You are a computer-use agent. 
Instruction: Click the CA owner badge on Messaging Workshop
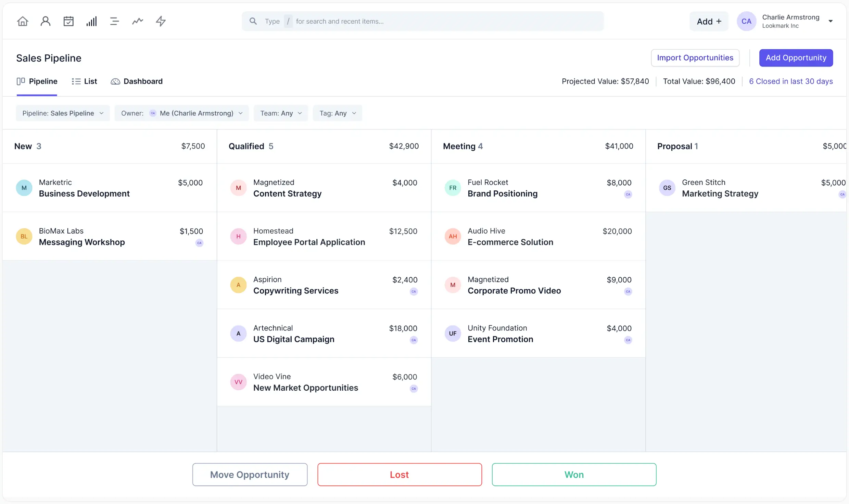pos(199,243)
